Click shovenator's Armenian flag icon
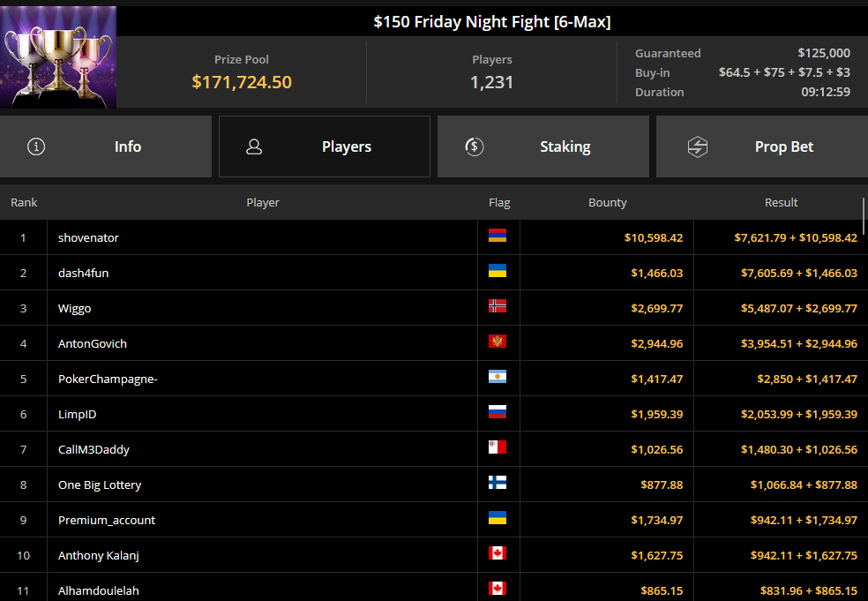Viewport: 868px width, 601px height. 498,236
